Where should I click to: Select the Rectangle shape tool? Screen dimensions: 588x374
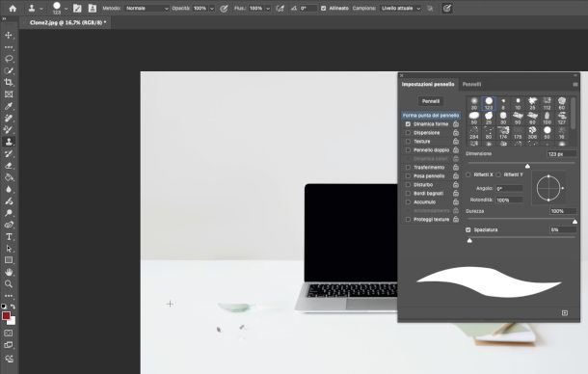pyautogui.click(x=9, y=260)
